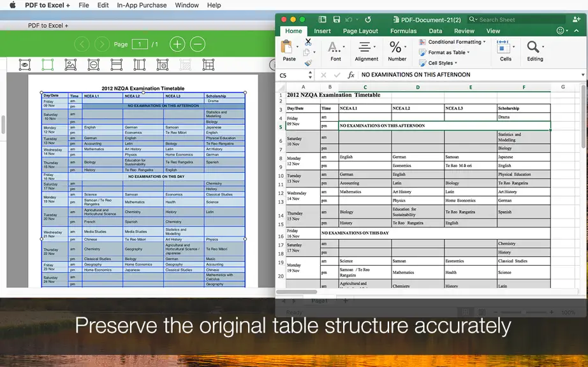Click the C5 name box
Image resolution: width=588 pixels, height=367 pixels.
293,75
